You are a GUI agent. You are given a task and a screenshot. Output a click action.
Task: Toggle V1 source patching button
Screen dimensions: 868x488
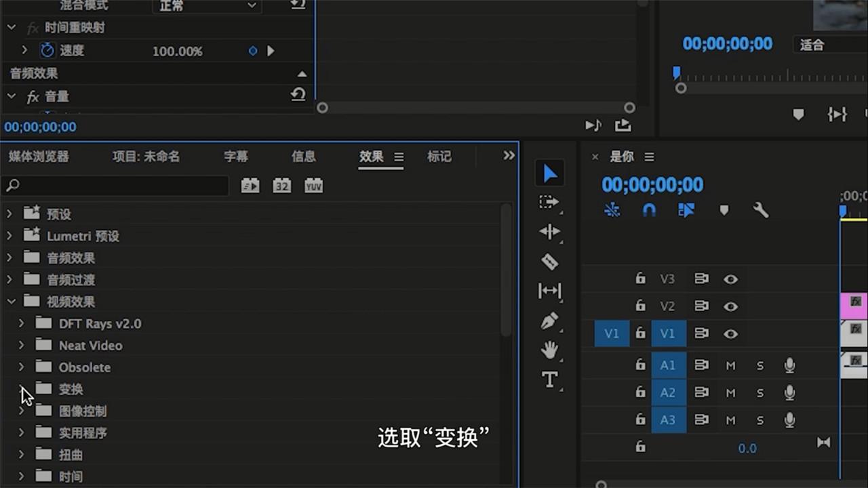click(x=612, y=333)
